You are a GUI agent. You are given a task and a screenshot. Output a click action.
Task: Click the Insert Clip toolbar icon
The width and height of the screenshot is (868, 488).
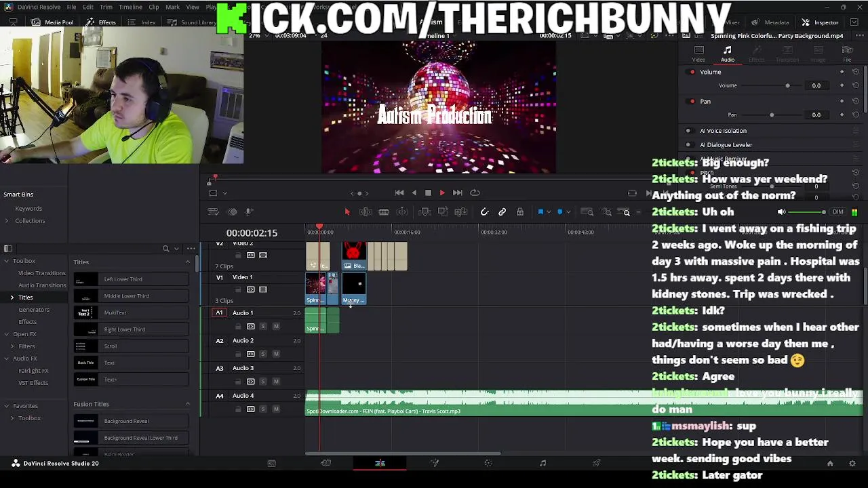[x=425, y=212]
